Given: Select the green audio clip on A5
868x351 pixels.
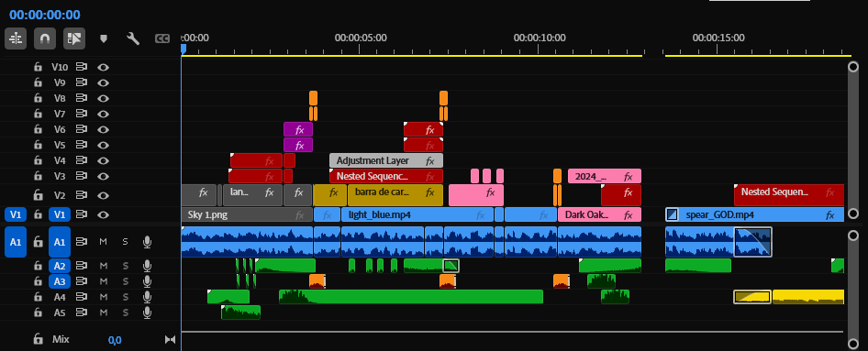Looking at the screenshot, I should pyautogui.click(x=240, y=313).
